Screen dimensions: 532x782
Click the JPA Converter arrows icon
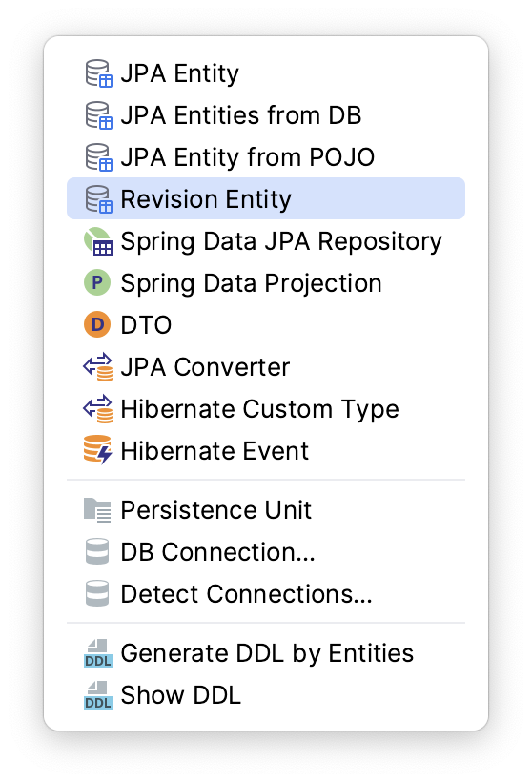(x=98, y=367)
